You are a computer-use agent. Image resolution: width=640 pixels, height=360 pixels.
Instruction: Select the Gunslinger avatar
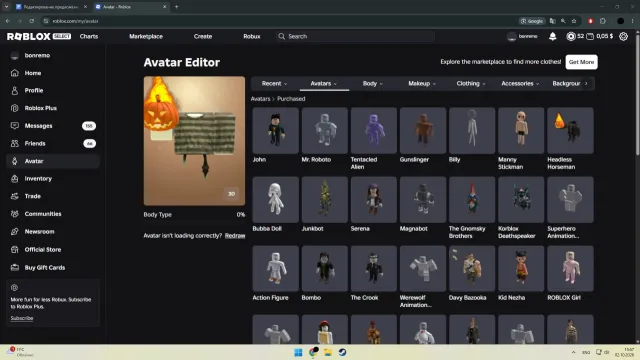(423, 131)
